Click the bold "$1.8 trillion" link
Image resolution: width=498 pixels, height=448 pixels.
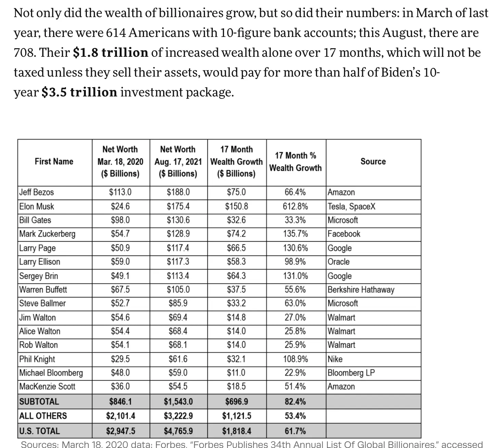coord(110,53)
